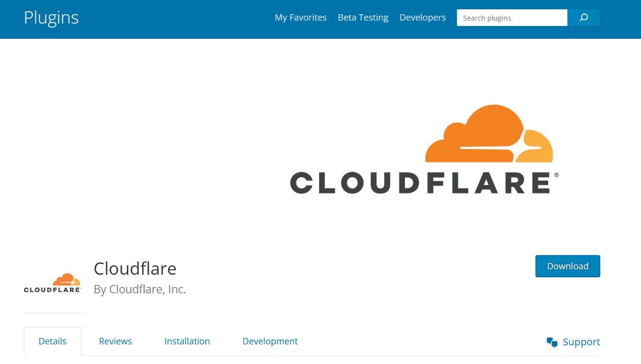Click the large Cloudflare banner image
Screen dimensions: 641x364
[424, 149]
